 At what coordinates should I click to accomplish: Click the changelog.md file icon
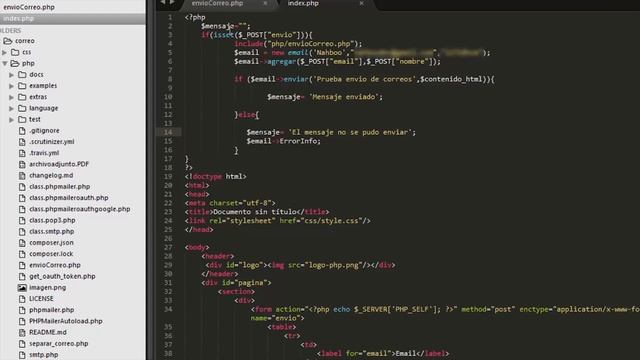[22, 176]
